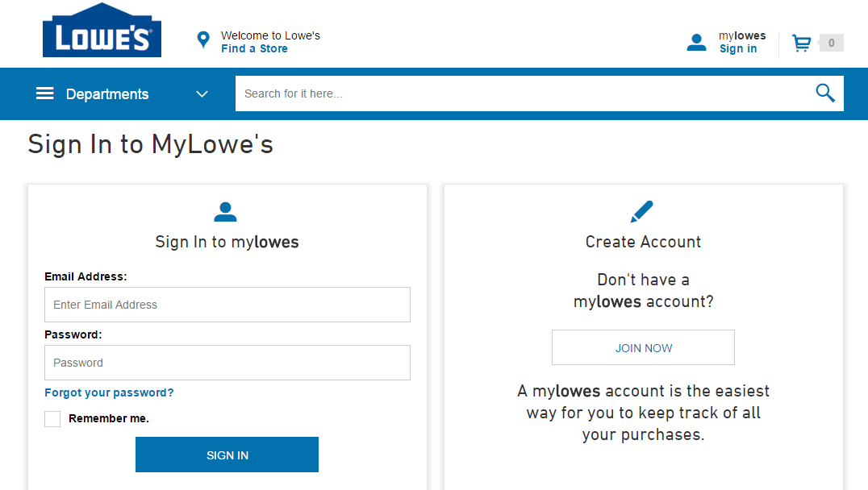Click the Forgot your password link

(x=109, y=392)
